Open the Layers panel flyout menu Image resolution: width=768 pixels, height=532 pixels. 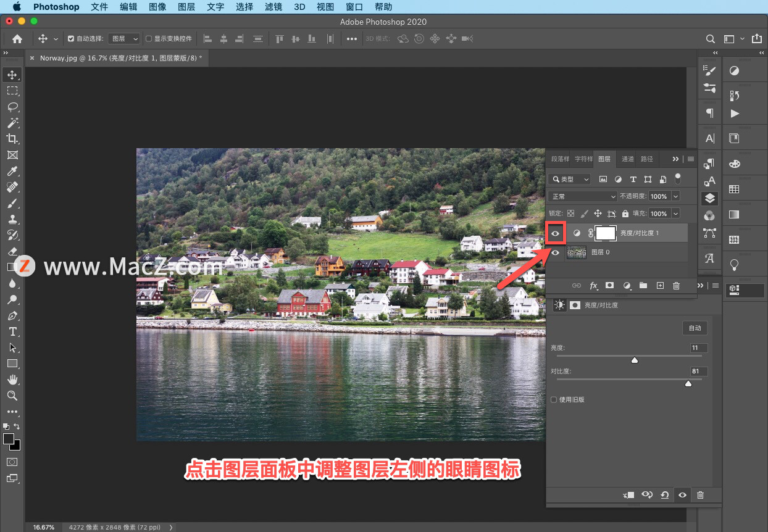click(691, 159)
